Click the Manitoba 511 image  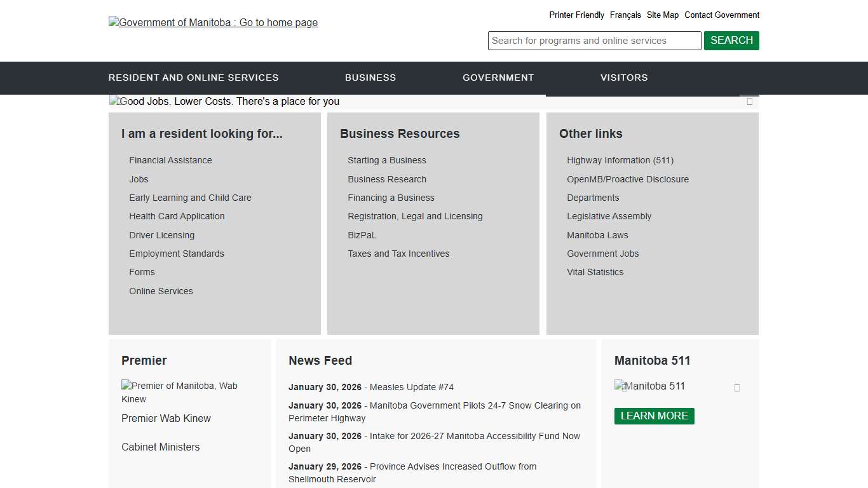(x=649, y=386)
